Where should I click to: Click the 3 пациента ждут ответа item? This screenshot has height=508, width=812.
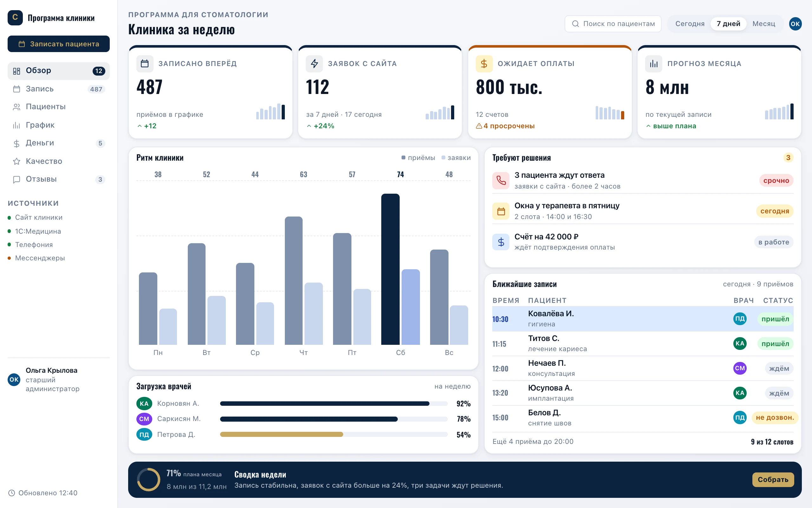tap(643, 181)
